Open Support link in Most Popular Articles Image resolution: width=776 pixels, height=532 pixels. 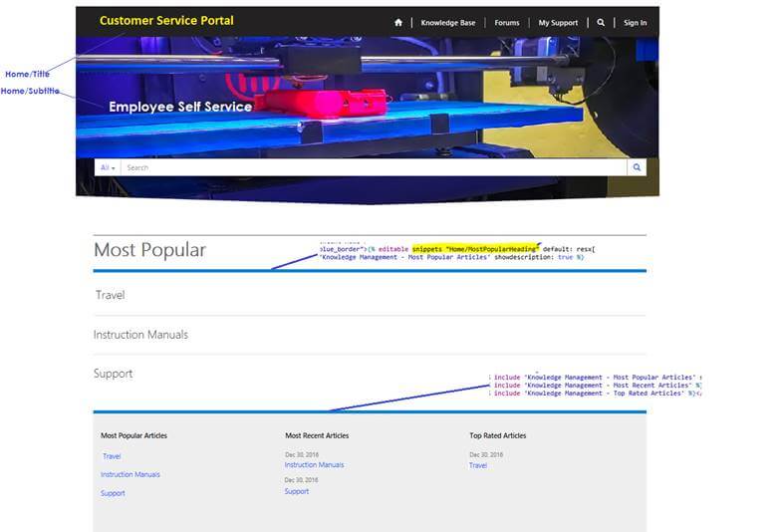point(113,493)
